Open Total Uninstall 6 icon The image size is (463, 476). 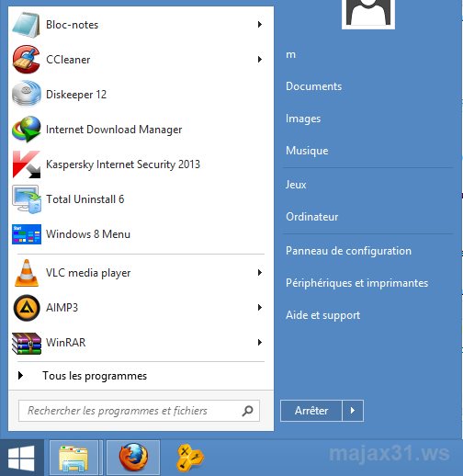click(x=27, y=199)
